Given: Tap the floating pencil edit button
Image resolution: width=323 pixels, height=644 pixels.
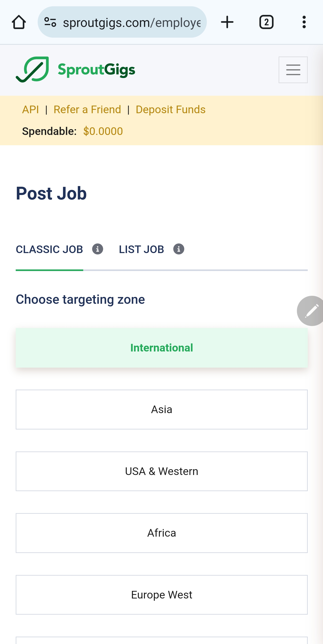Looking at the screenshot, I should coord(311,311).
